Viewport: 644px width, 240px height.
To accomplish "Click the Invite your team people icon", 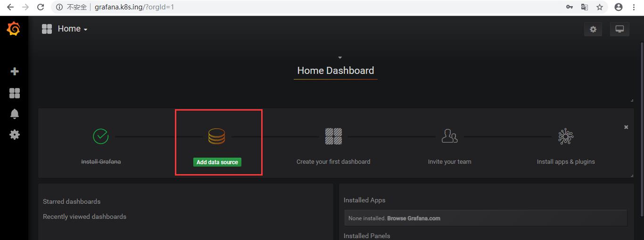I will pyautogui.click(x=449, y=136).
